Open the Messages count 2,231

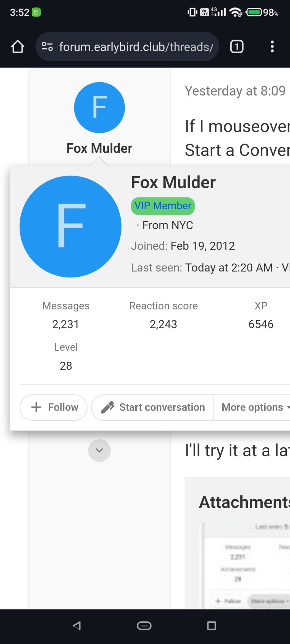click(x=66, y=324)
